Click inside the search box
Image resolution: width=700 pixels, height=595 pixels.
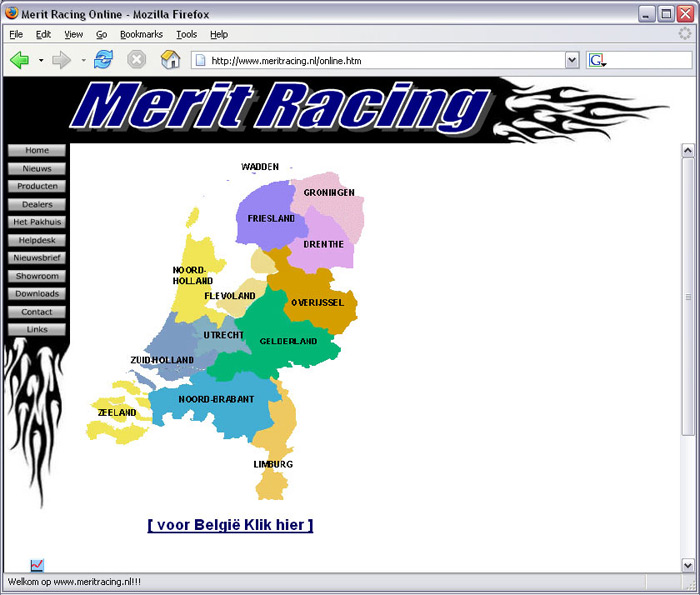click(649, 60)
